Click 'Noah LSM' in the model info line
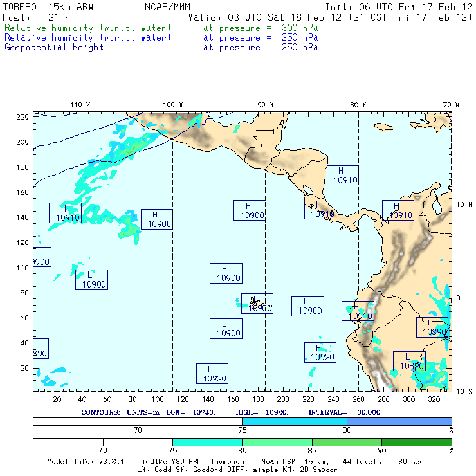 [x=278, y=462]
